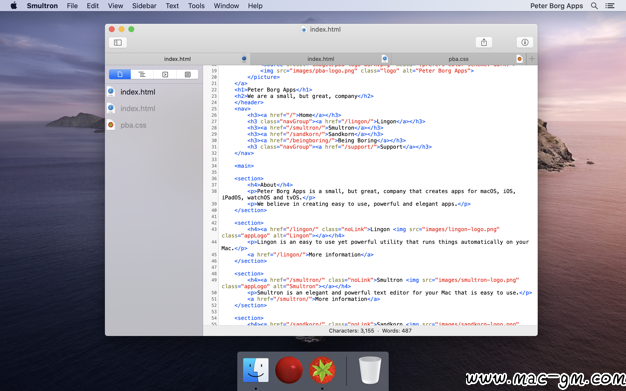
Task: Click the 'Being Boring' nav code line
Action: point(327,141)
